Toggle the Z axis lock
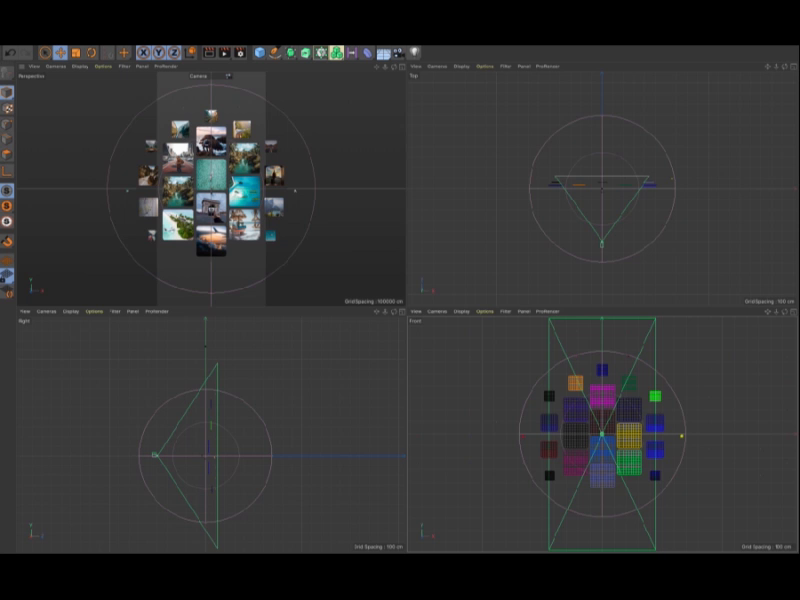 [x=173, y=52]
